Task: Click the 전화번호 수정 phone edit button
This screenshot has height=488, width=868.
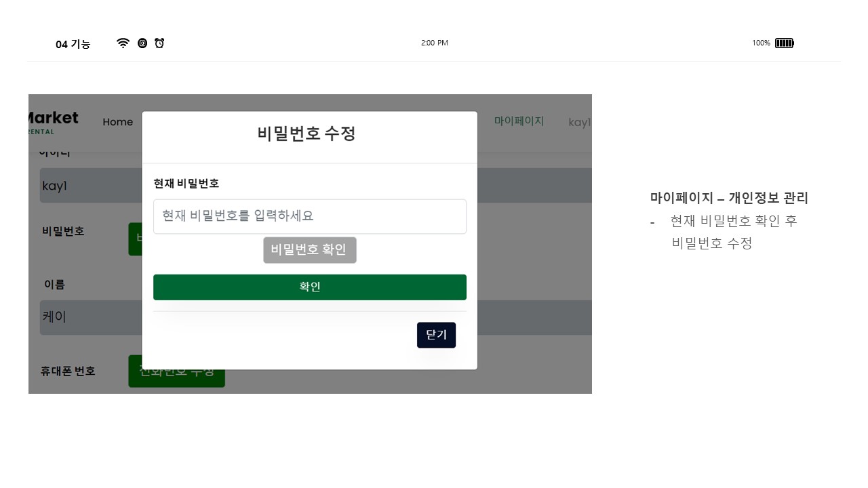Action: [x=176, y=371]
